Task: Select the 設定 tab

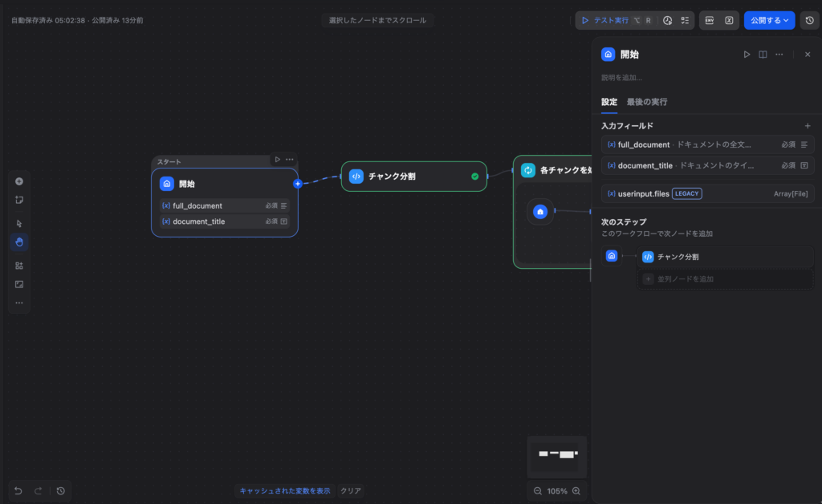Action: point(609,102)
